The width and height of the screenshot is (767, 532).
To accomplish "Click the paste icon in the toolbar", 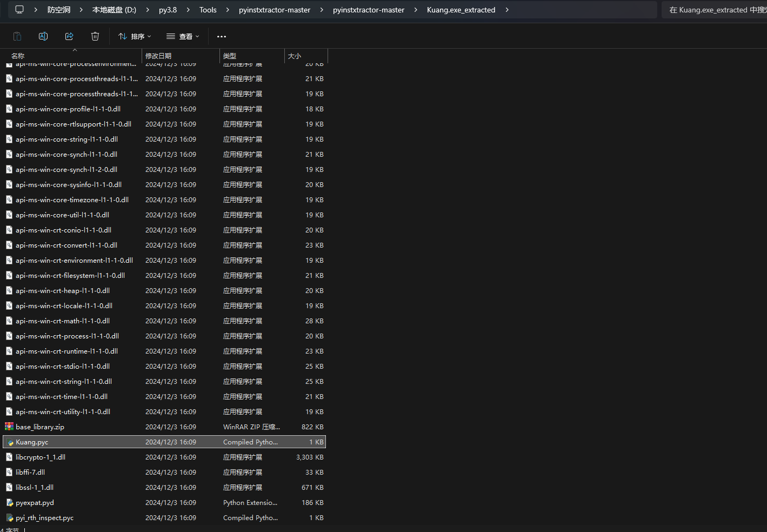I will [17, 36].
